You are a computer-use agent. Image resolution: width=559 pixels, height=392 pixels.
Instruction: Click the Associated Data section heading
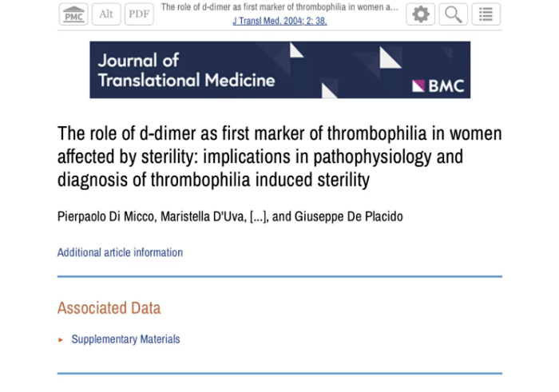point(109,308)
